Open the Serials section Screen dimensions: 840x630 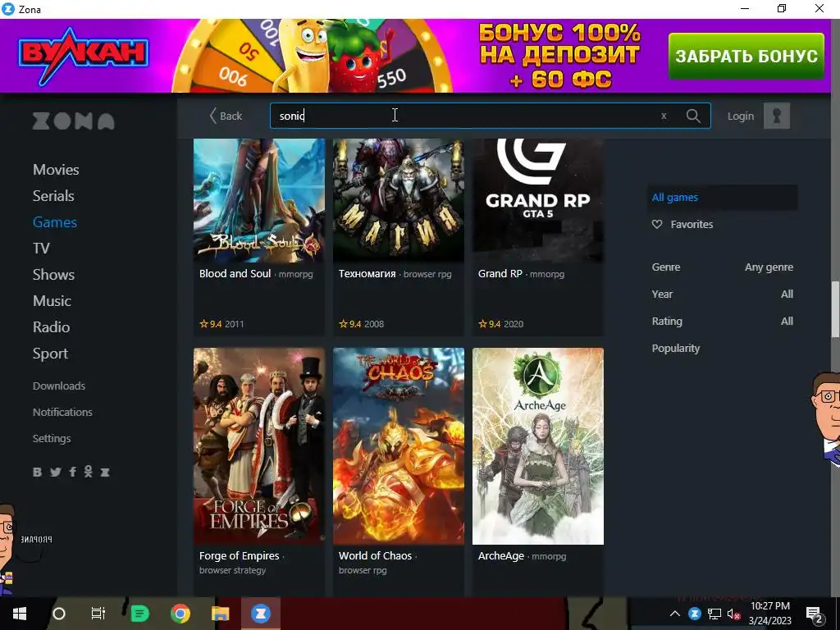(x=53, y=196)
